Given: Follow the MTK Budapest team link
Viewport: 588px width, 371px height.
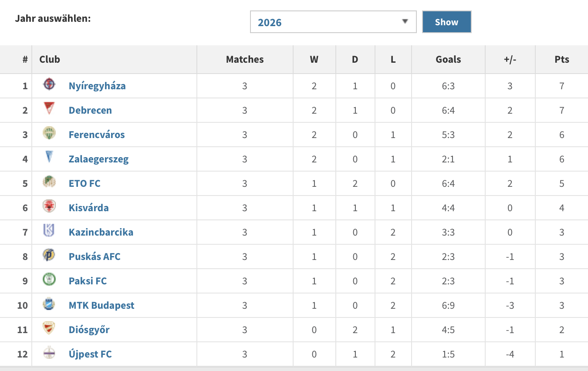Looking at the screenshot, I should tap(101, 305).
